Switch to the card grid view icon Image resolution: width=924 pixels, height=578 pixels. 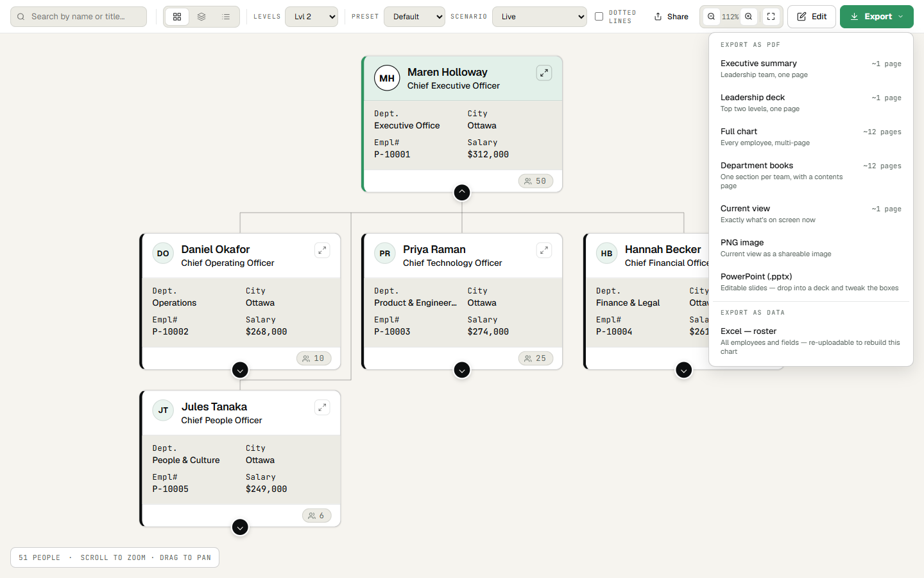click(x=177, y=17)
